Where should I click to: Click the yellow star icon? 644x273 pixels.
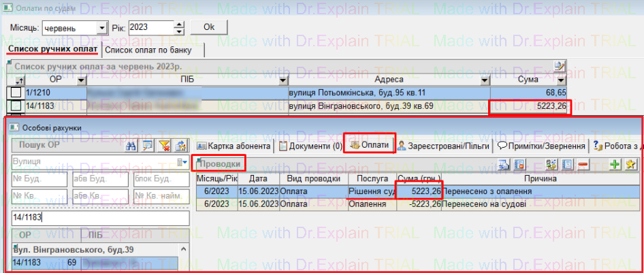pyautogui.click(x=630, y=164)
